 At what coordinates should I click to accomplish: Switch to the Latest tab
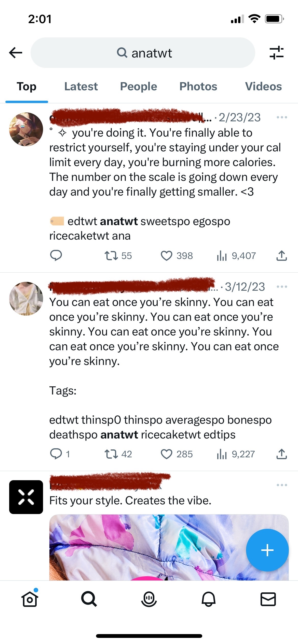81,86
